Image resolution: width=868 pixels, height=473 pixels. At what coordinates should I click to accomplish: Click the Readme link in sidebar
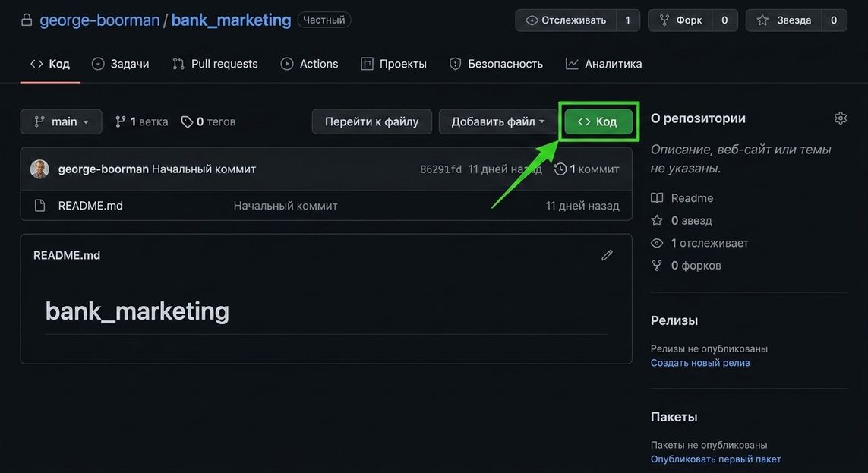point(682,198)
